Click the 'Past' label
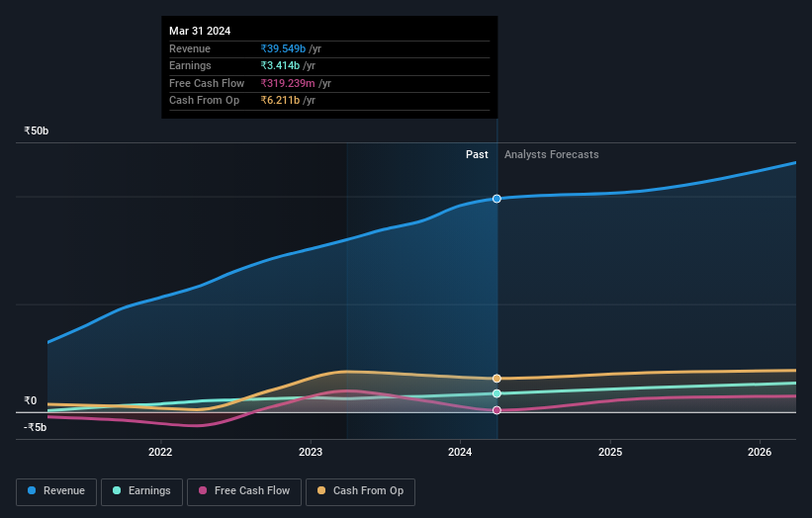 (x=477, y=155)
